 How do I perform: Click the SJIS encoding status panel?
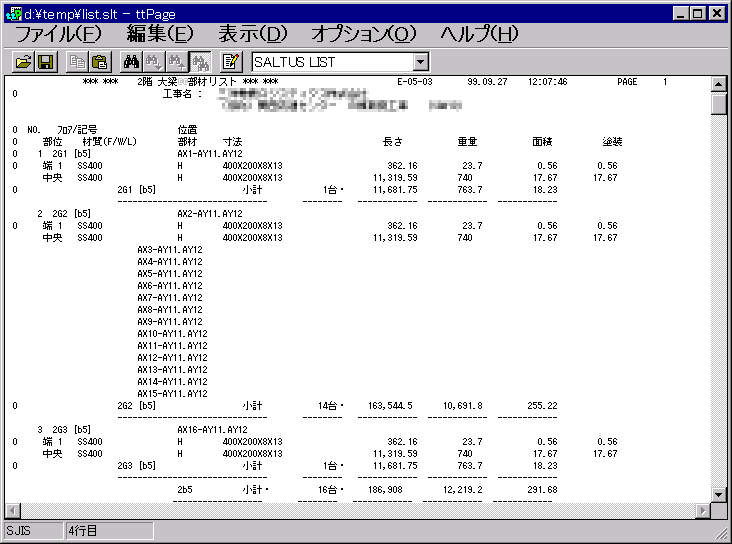pos(32,530)
